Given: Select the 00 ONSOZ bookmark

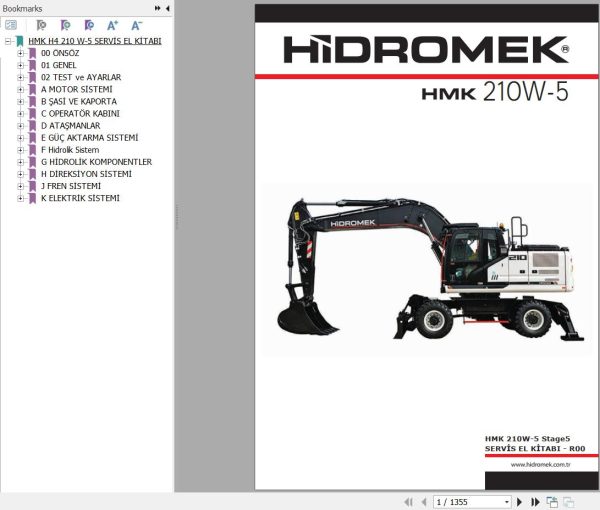Looking at the screenshot, I should click(x=60, y=53).
